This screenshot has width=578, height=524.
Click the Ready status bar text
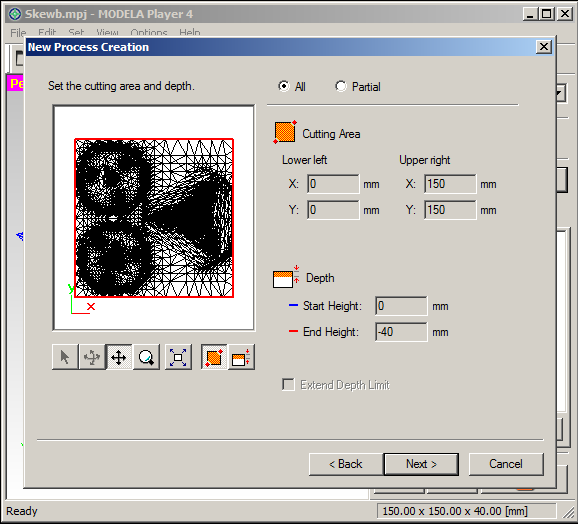[22, 511]
